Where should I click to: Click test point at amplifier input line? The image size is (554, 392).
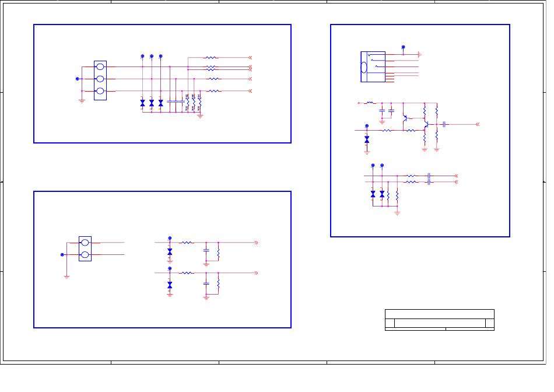point(367,126)
